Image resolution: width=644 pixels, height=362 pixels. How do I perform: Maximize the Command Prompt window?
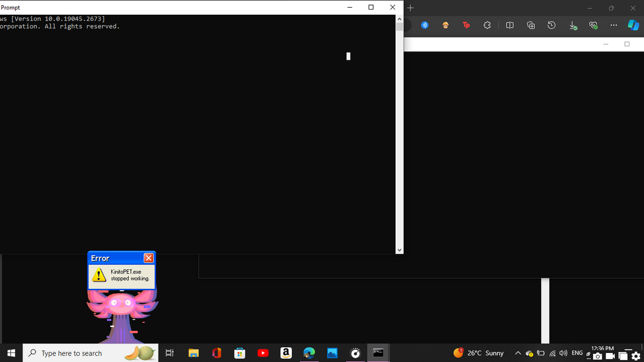tap(371, 7)
